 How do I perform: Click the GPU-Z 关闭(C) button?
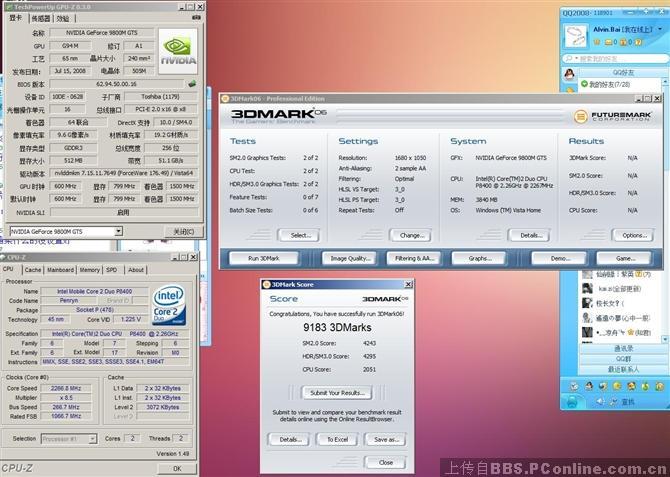[183, 231]
